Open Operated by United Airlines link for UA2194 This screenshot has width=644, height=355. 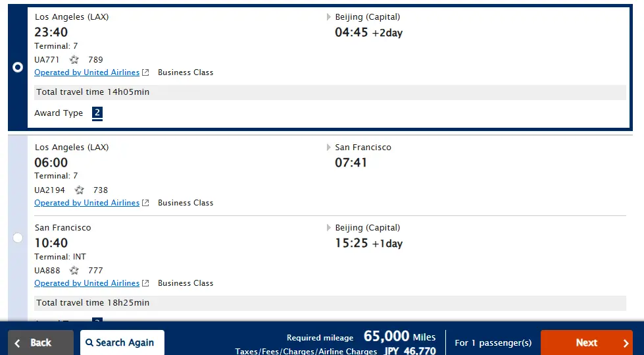87,203
